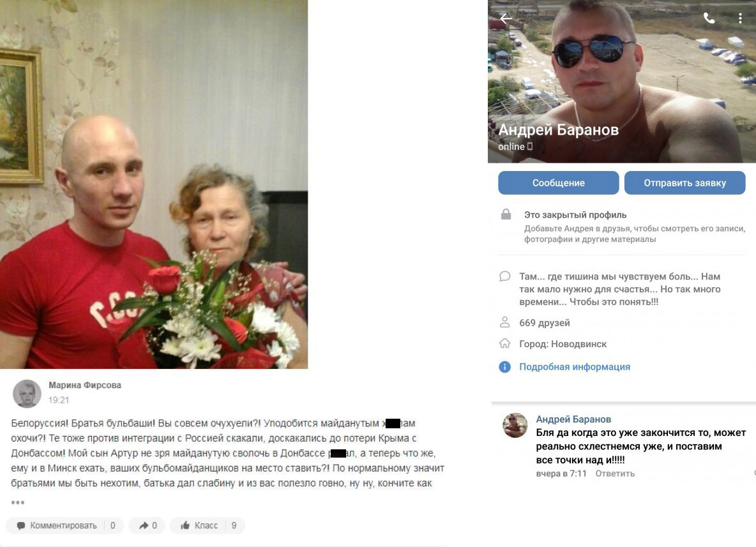Click the Отправить заявку button
This screenshot has height=547, width=756.
(684, 183)
